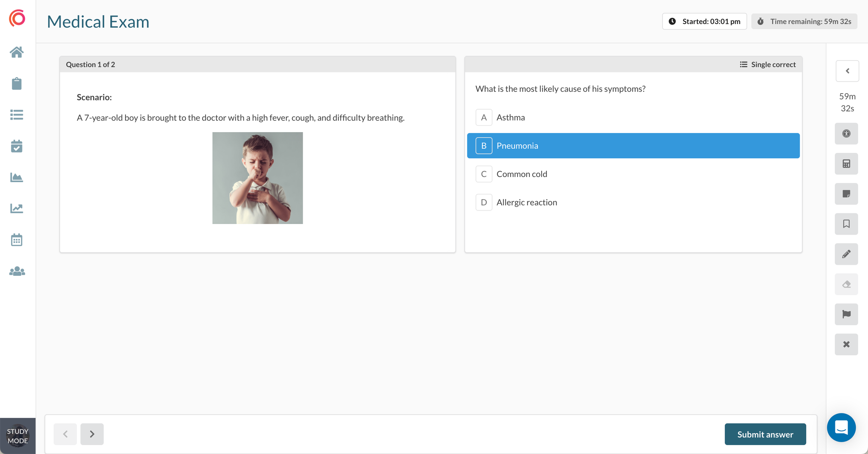Open the chat support bubble

(841, 427)
